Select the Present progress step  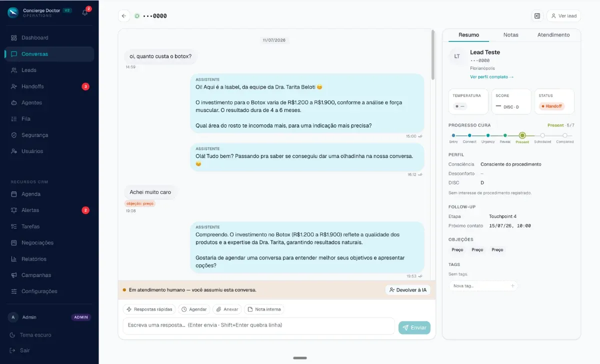[x=522, y=135]
